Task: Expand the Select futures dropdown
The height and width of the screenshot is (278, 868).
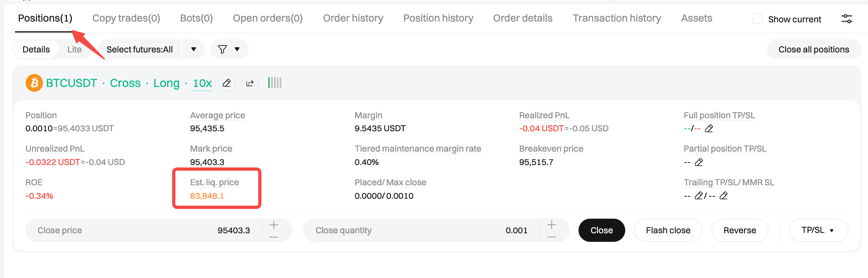Action: 194,50
